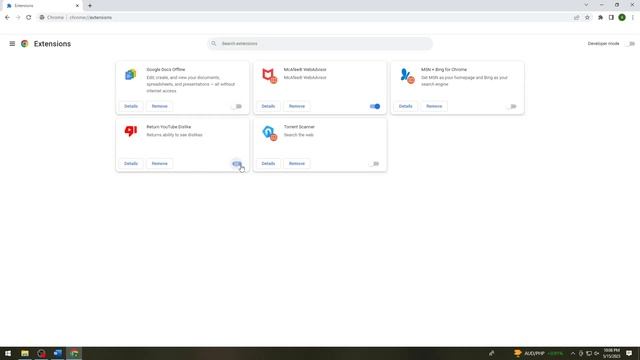Open the taskbar notification center
The image size is (640, 360).
tap(629, 353)
